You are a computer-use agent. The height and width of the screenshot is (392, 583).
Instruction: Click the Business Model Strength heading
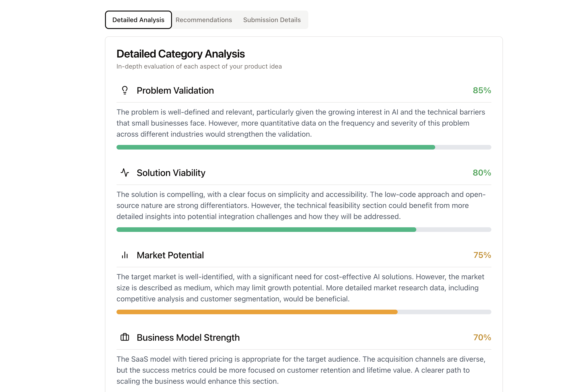point(188,337)
